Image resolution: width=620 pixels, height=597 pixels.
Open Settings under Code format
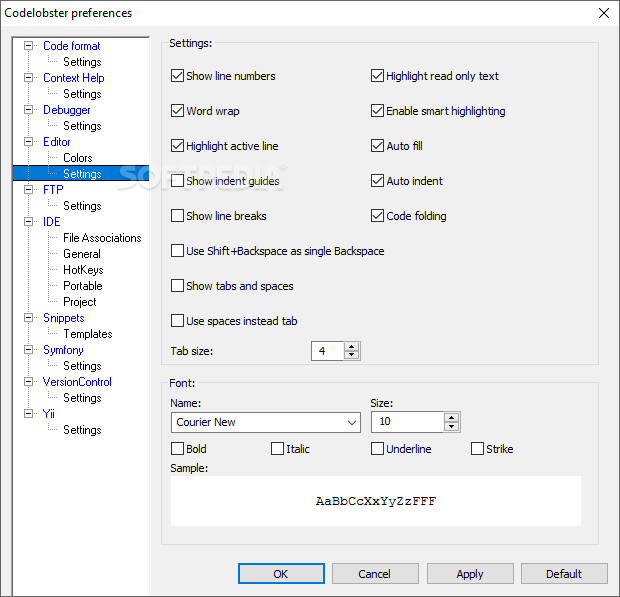(82, 62)
